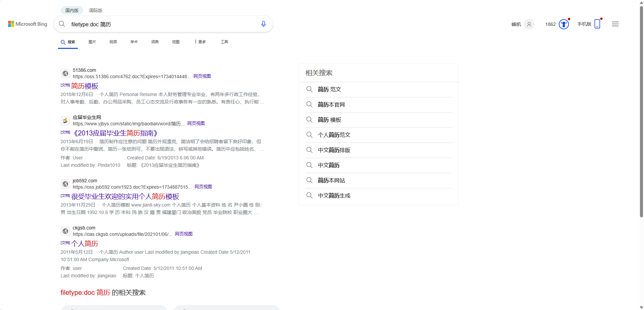
Task: Open the 工具 search tools
Action: coord(224,42)
